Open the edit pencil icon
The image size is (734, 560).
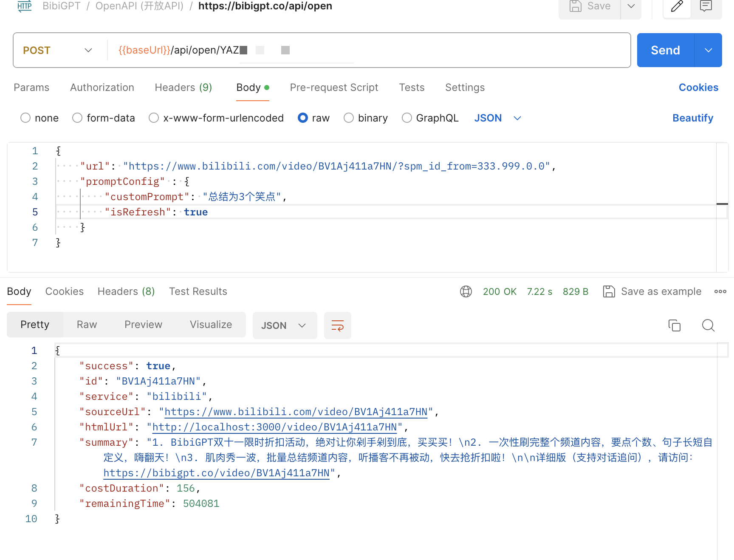(x=677, y=6)
